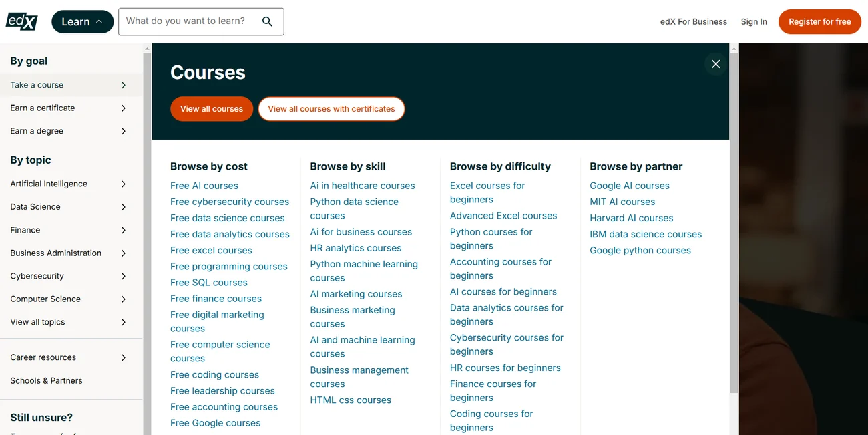Image resolution: width=868 pixels, height=435 pixels.
Task: Expand the Earn a degree submenu
Action: (x=123, y=131)
